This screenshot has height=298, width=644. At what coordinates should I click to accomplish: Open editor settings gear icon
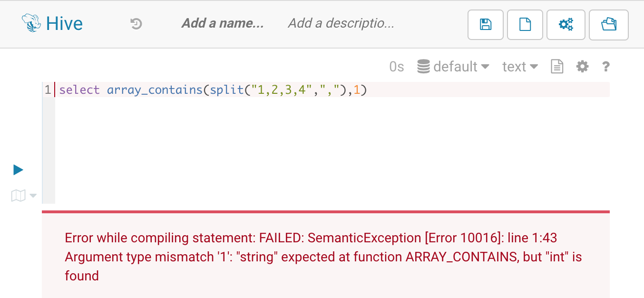click(x=582, y=67)
